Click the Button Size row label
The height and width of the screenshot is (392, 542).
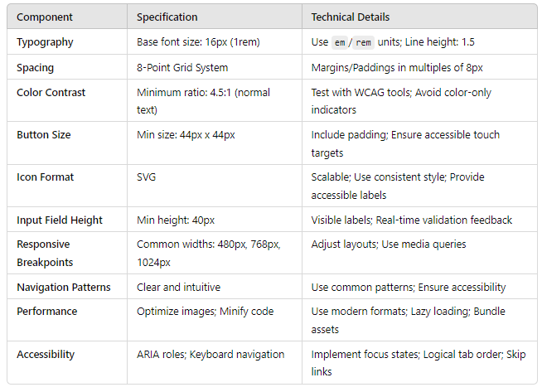click(44, 134)
